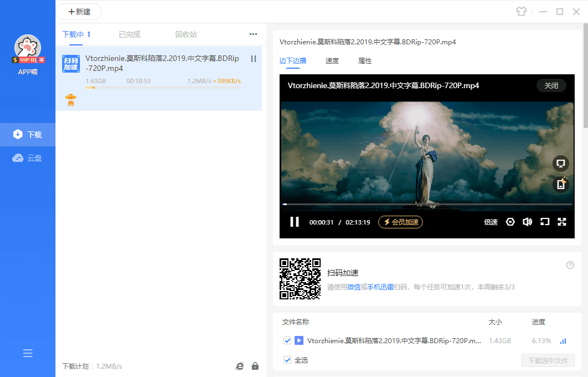Go to 下载 in the sidebar
The image size is (588, 377).
[x=28, y=135]
